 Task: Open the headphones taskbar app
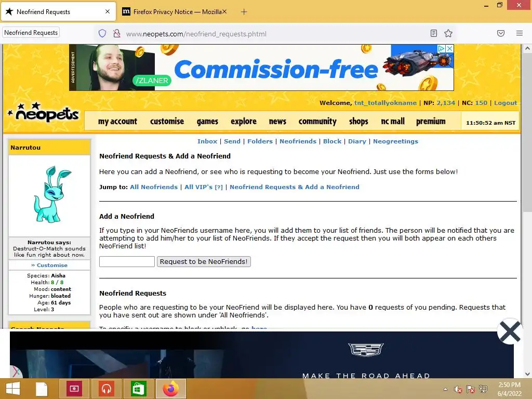(106, 389)
